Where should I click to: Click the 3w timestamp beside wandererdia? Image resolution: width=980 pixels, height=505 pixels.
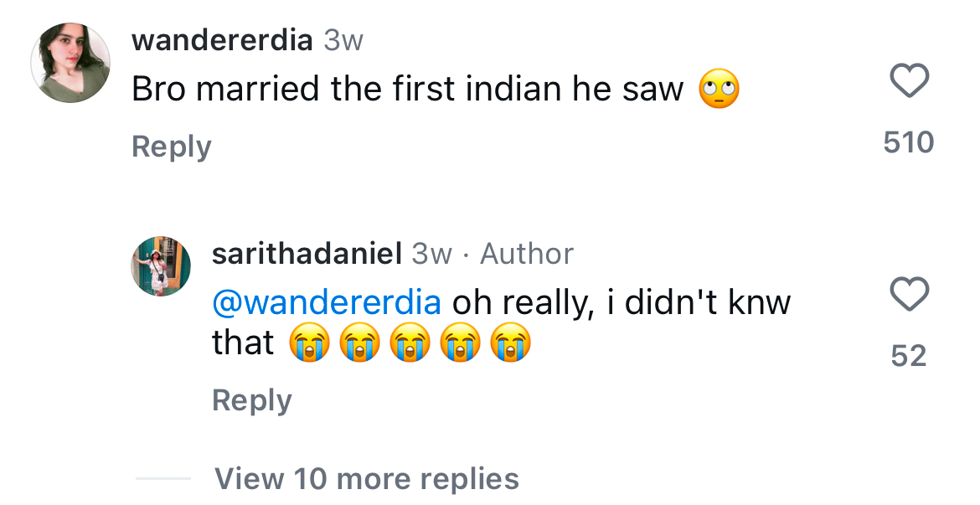tap(343, 40)
